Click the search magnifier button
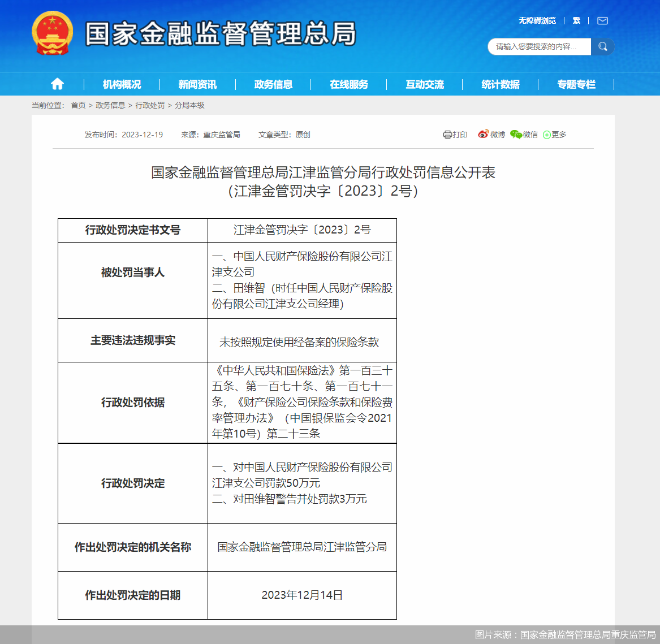This screenshot has width=660, height=644. tap(603, 46)
